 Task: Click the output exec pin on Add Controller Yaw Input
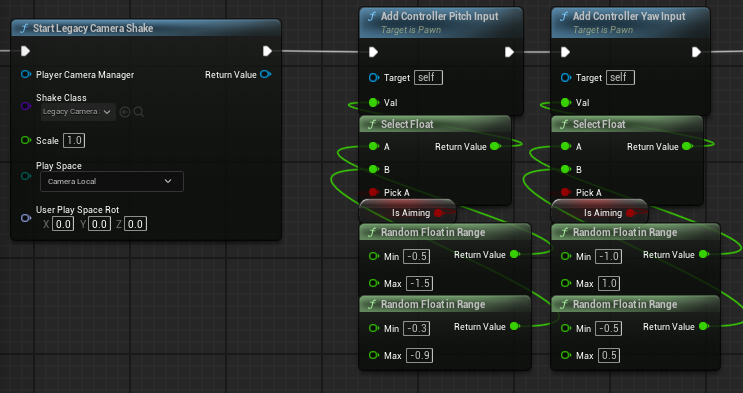coord(696,52)
